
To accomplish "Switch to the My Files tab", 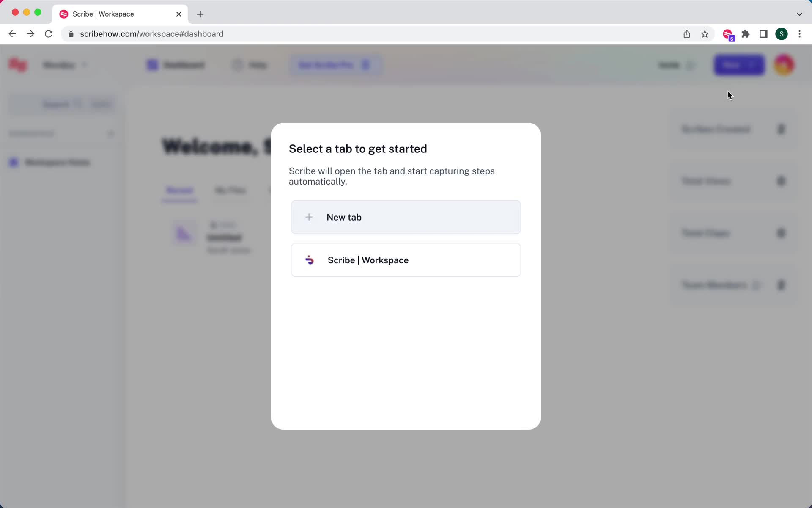I will click(x=230, y=190).
